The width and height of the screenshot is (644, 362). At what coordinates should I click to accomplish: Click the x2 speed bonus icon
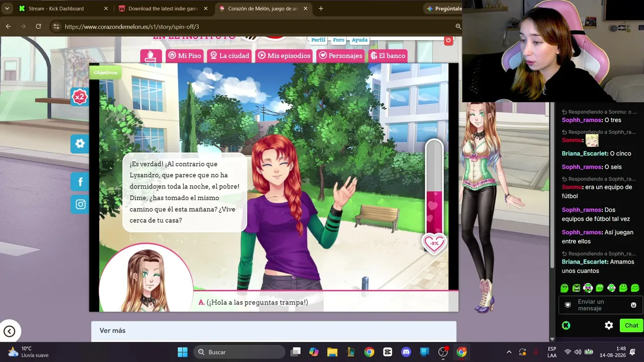tap(79, 97)
